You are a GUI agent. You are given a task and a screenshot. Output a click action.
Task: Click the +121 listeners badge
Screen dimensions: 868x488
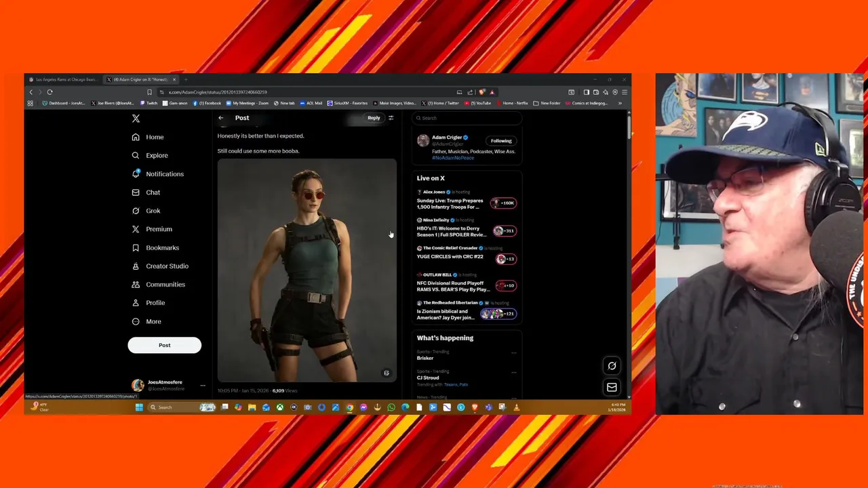pos(498,313)
